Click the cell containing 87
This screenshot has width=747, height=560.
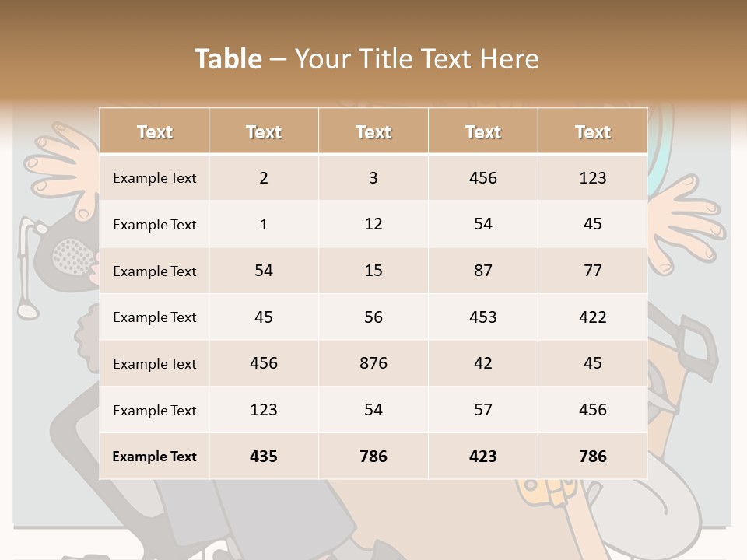[483, 271]
